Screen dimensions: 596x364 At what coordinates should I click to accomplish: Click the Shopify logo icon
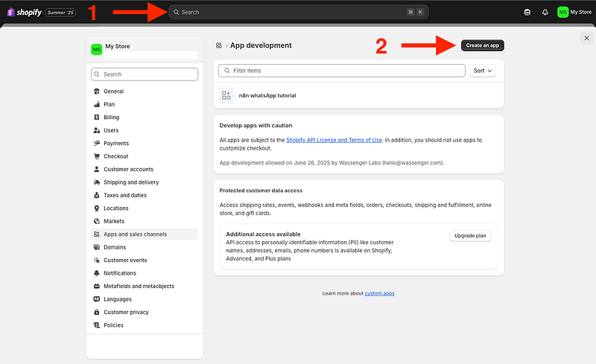click(10, 12)
